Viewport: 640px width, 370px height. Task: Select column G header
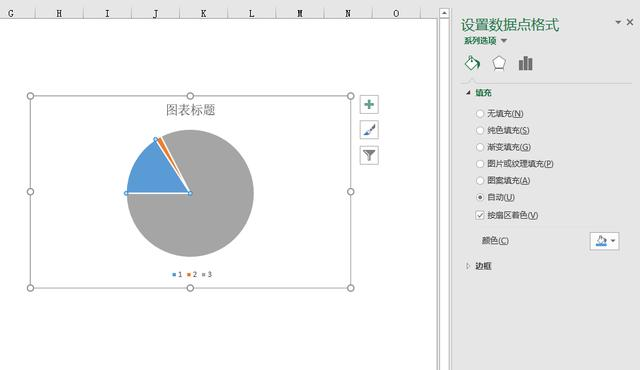[x=18, y=13]
